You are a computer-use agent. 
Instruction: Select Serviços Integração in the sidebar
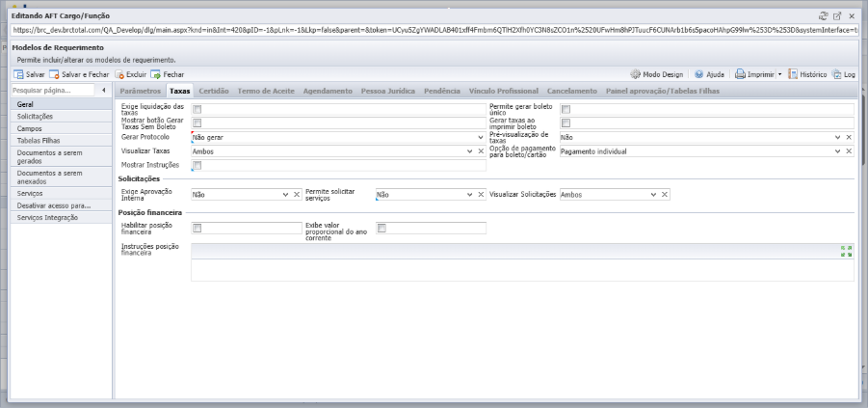point(61,218)
